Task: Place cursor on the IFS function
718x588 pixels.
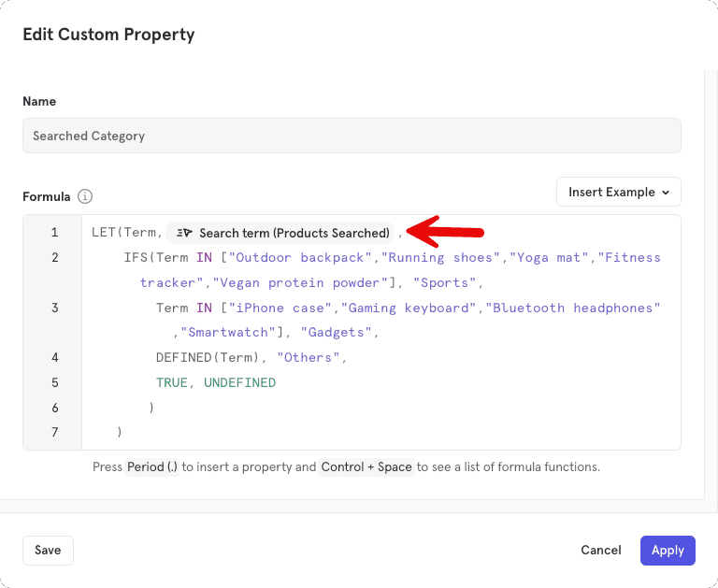Action: tap(136, 257)
